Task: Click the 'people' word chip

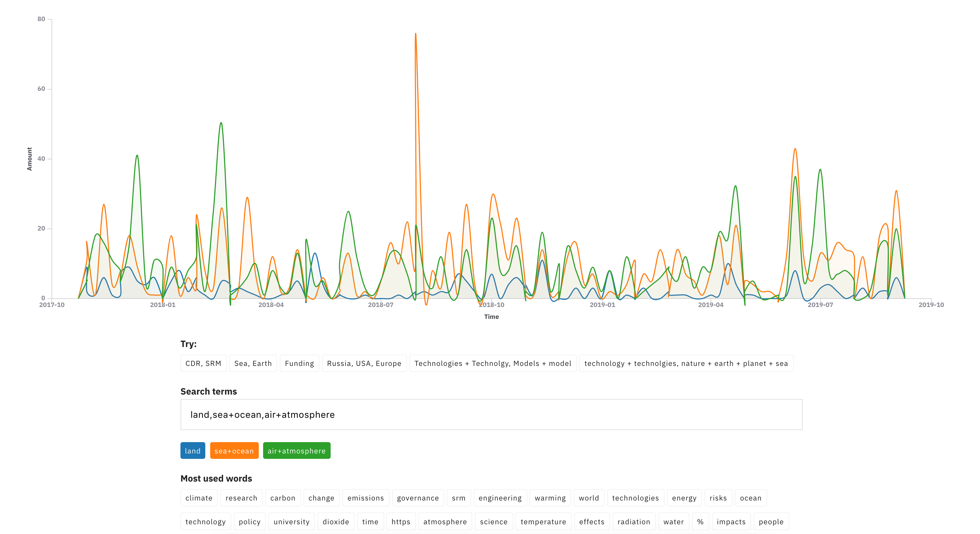Action: tap(771, 522)
